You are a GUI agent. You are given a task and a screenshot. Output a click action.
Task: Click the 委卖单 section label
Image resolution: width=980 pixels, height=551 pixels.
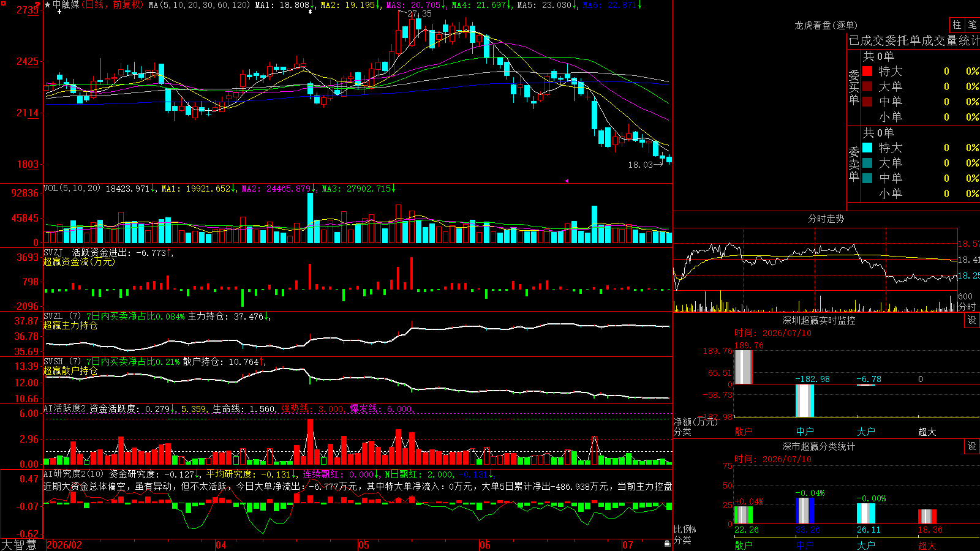pyautogui.click(x=854, y=163)
